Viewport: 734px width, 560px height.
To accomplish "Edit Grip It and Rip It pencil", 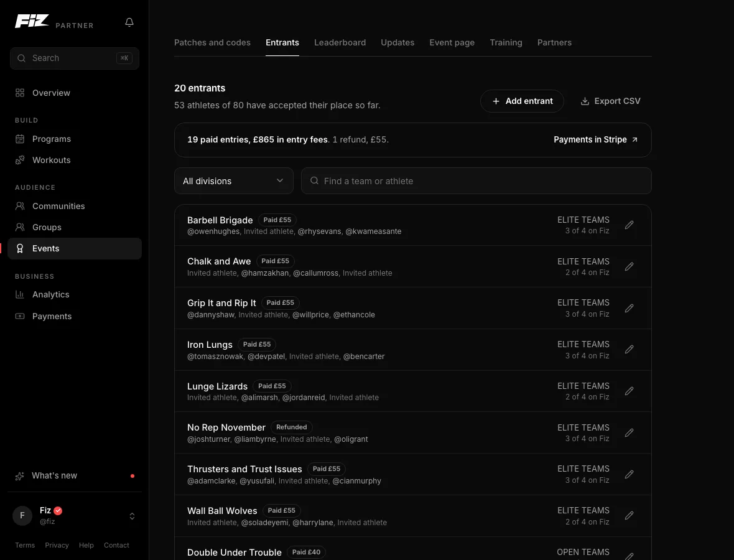I will [629, 308].
